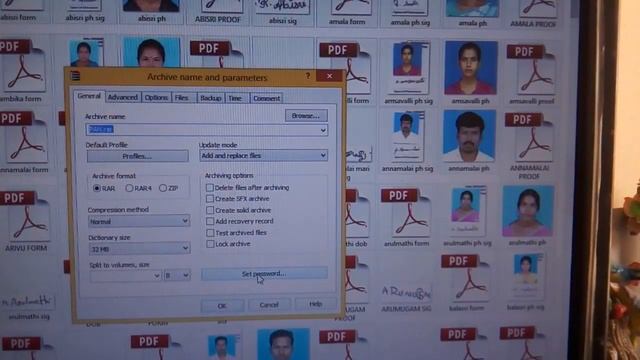640x360 pixels.
Task: Open Compression method dropdown
Action: point(139,221)
